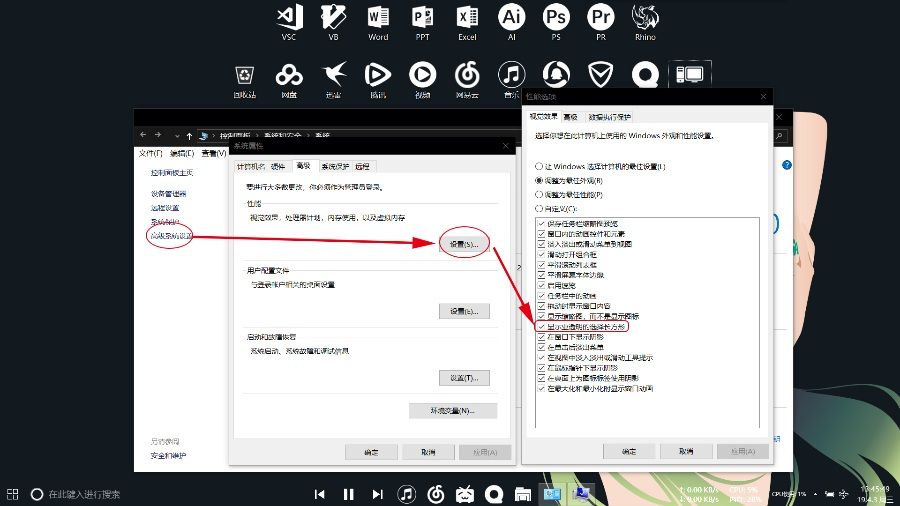Open 设备管理器 link in sidebar
The width and height of the screenshot is (900, 506).
[x=169, y=194]
